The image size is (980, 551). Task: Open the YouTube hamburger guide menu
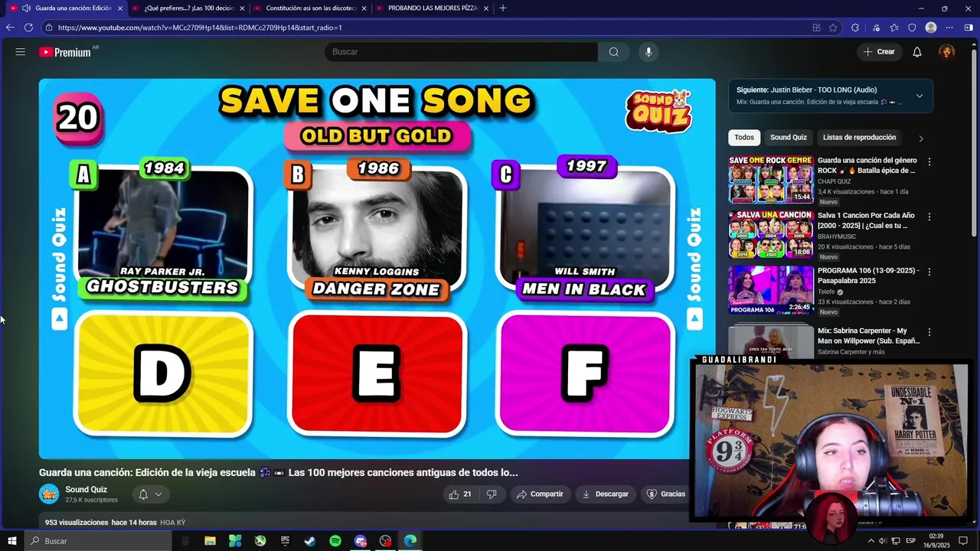click(x=21, y=52)
